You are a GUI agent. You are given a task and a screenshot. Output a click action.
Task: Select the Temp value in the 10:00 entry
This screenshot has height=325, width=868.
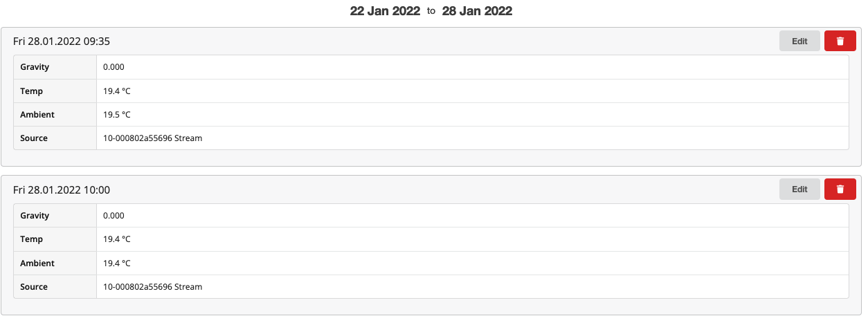coord(117,239)
